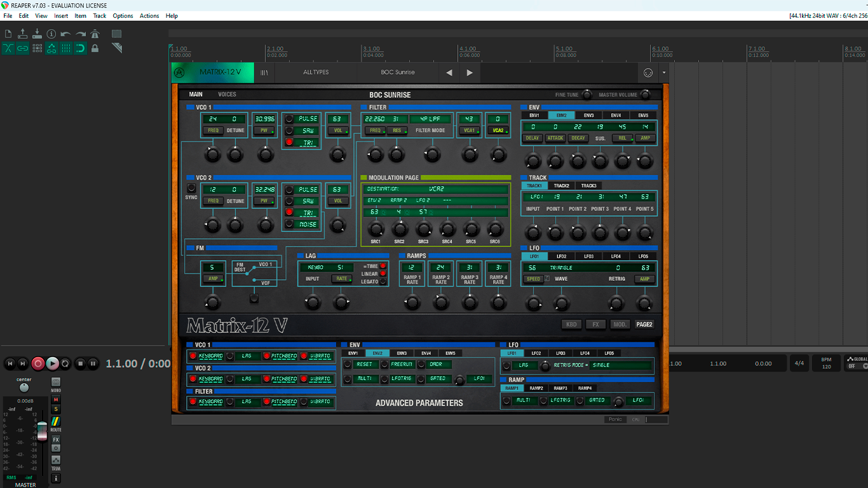The image size is (868, 488).
Task: Click the VCA2 button in FILTER section
Action: pyautogui.click(x=498, y=130)
